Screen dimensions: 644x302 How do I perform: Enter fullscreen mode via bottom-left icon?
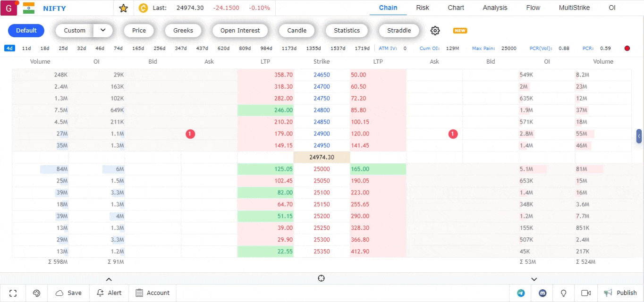pos(13,293)
